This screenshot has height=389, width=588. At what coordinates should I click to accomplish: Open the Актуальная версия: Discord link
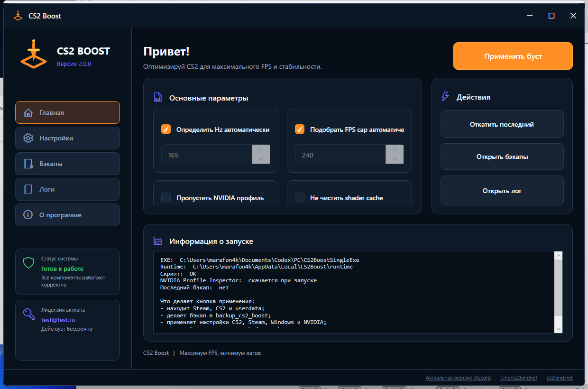pos(458,378)
